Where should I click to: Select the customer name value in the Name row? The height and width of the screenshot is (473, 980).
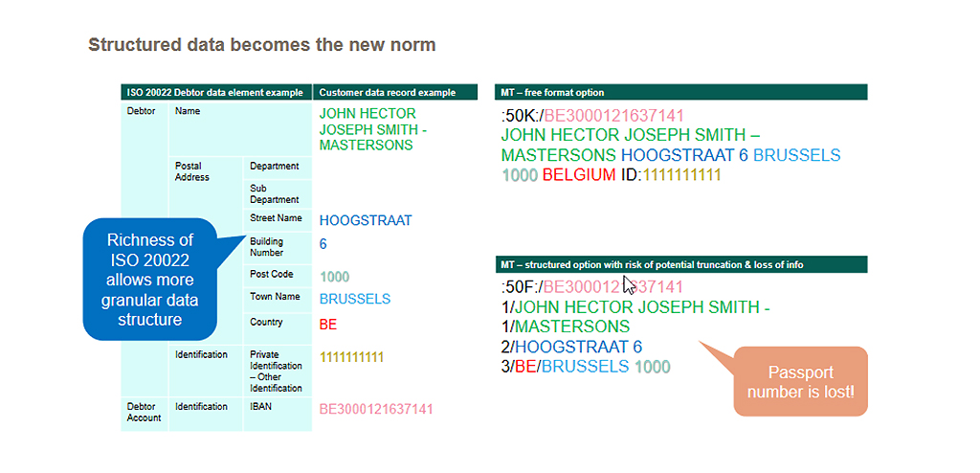pyautogui.click(x=373, y=129)
